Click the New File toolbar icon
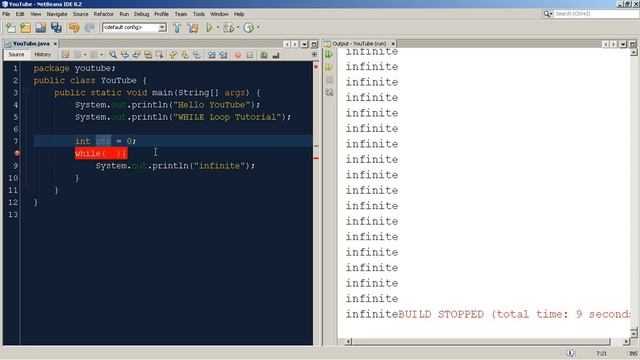 (10, 28)
